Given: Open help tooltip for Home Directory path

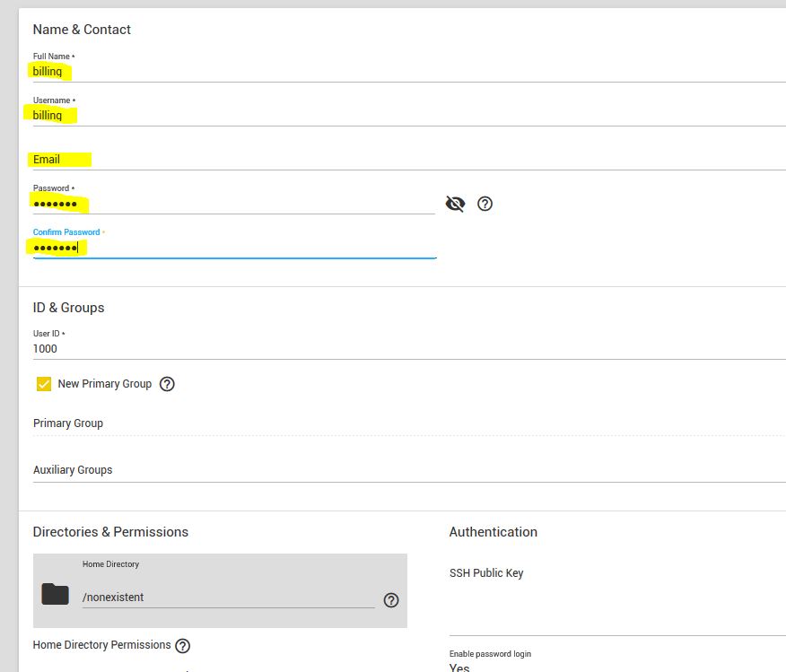Looking at the screenshot, I should pos(391,600).
